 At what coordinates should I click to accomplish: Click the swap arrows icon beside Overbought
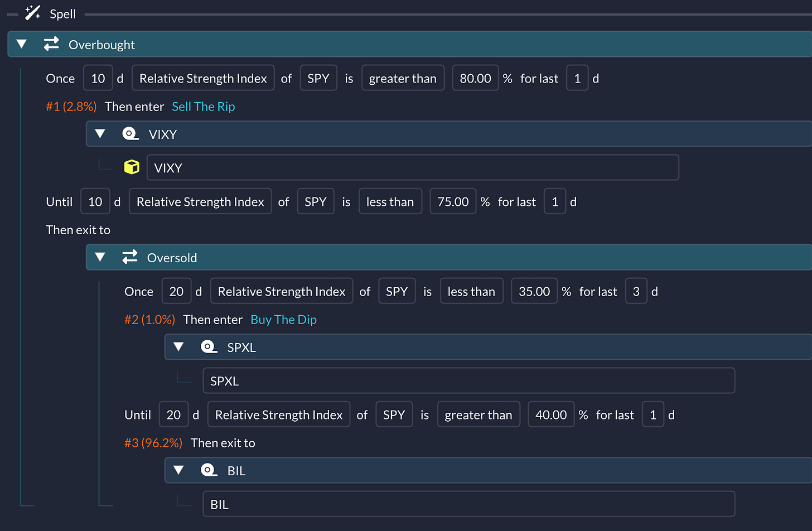(51, 44)
